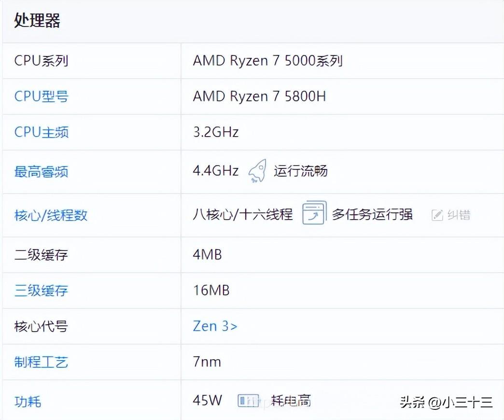Open the Zen 3> core codename link
This screenshot has width=504, height=420.
click(215, 326)
